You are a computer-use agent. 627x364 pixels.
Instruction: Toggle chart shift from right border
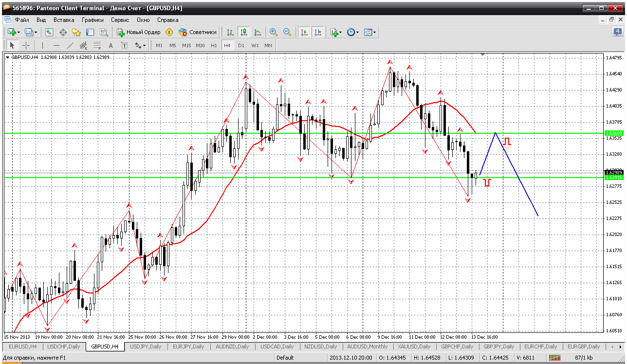click(x=318, y=32)
